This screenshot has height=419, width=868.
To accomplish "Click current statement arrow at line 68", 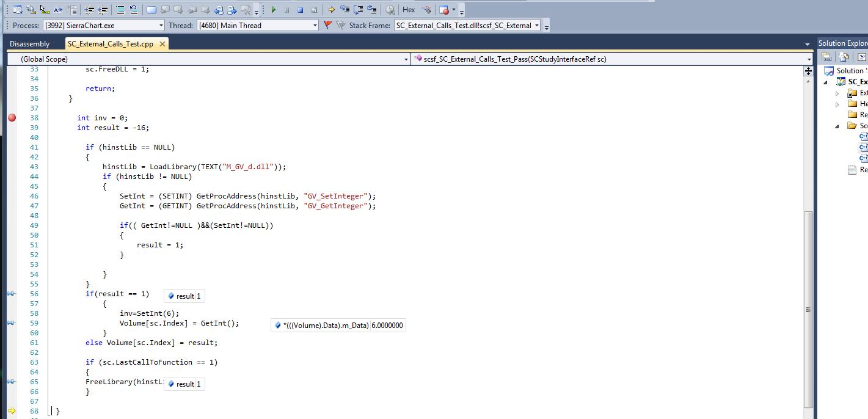I will tap(12, 411).
